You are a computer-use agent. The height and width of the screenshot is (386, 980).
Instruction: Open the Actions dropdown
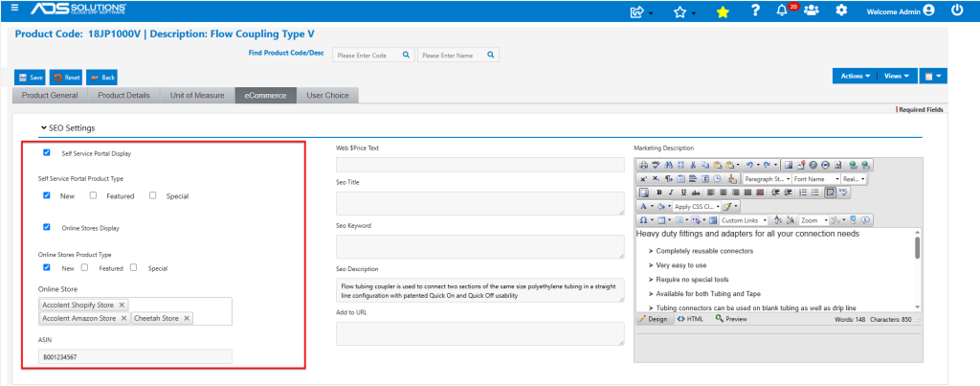coord(855,76)
